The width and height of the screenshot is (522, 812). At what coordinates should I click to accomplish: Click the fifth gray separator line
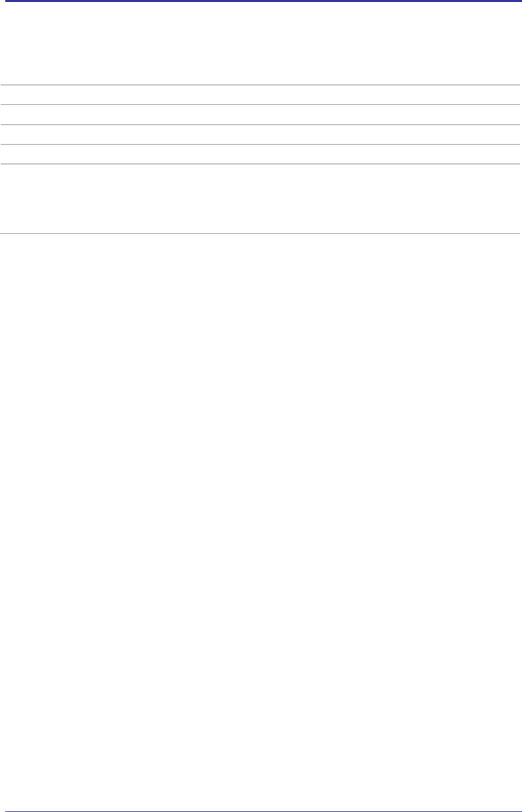click(261, 164)
